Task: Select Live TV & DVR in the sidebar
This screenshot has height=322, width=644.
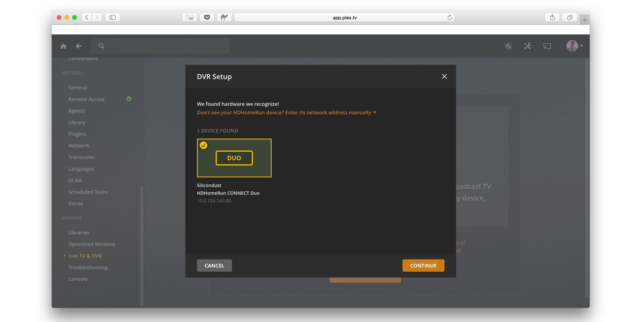Action: [85, 255]
